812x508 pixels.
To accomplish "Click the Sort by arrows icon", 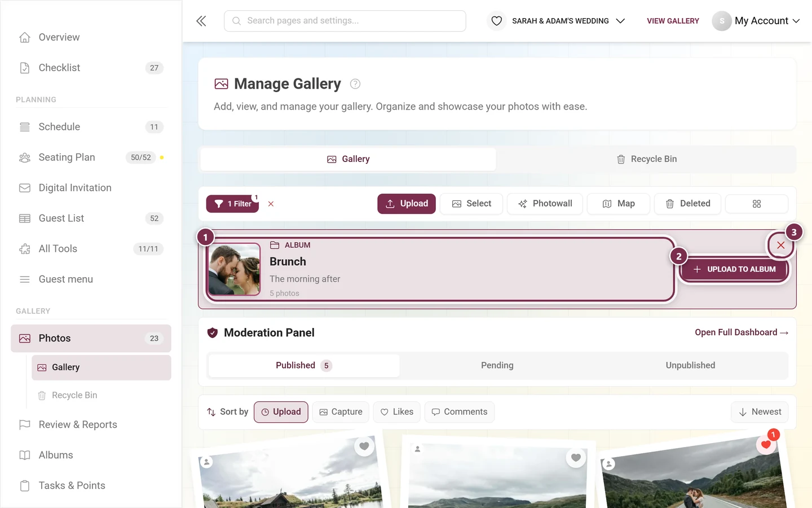I will [211, 412].
